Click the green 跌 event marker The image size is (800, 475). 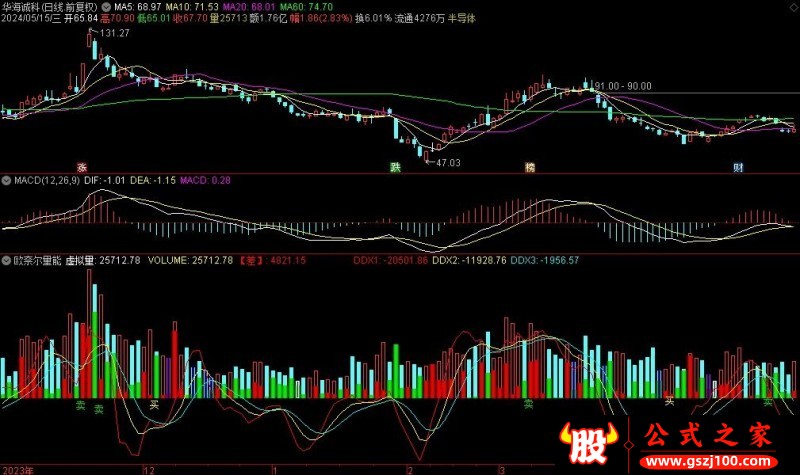pos(396,166)
